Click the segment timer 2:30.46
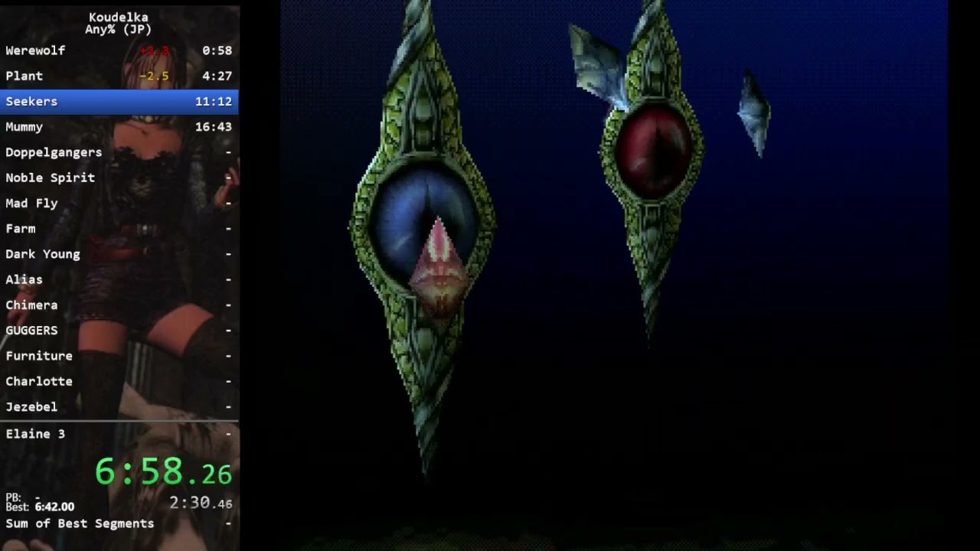Screen dimensions: 980x551 point(201,503)
